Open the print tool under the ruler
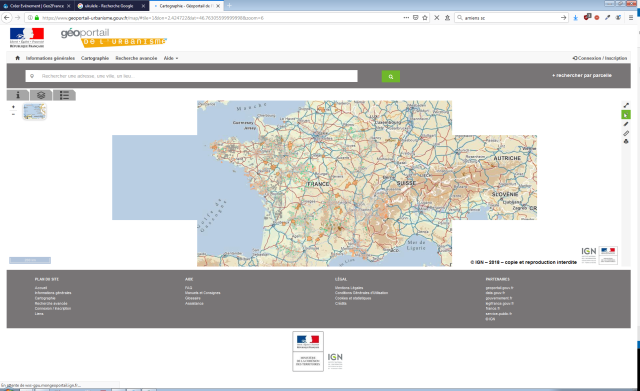The image size is (640, 391). 626,142
